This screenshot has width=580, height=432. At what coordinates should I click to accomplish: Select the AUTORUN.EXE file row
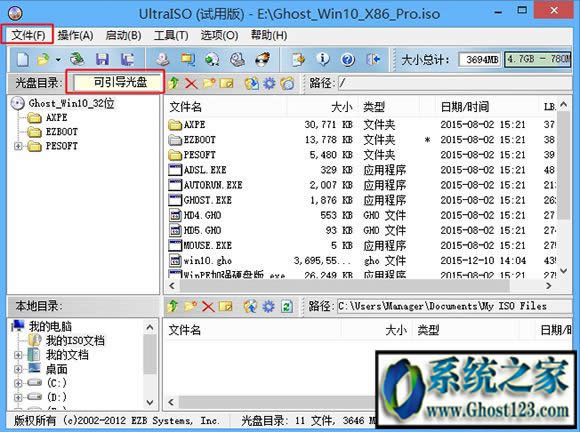[361, 185]
